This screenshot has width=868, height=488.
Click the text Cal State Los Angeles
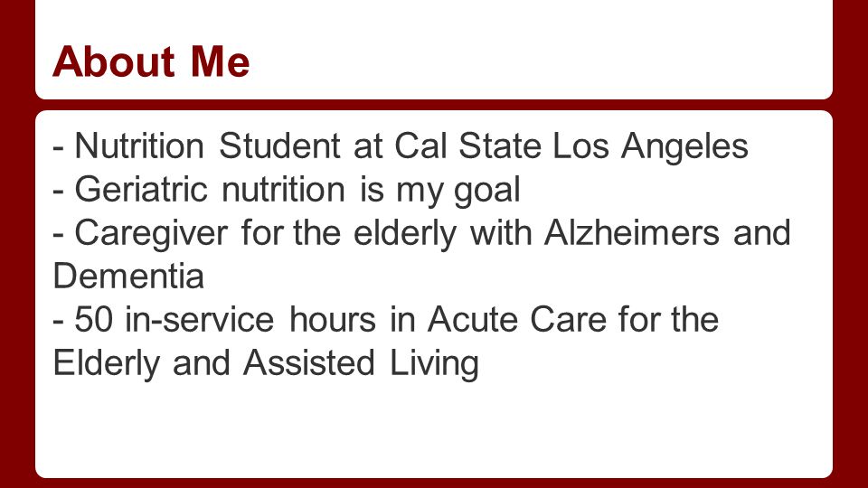pyautogui.click(x=571, y=146)
